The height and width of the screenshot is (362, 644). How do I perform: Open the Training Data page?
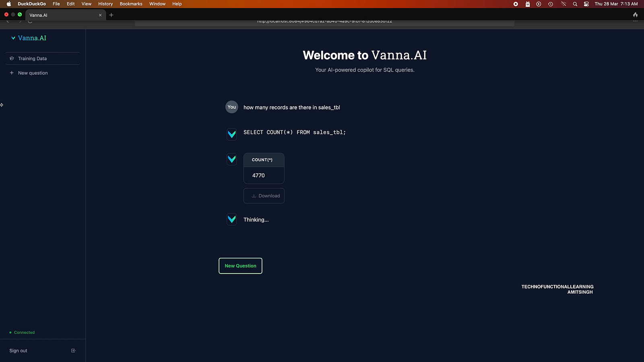point(32,59)
